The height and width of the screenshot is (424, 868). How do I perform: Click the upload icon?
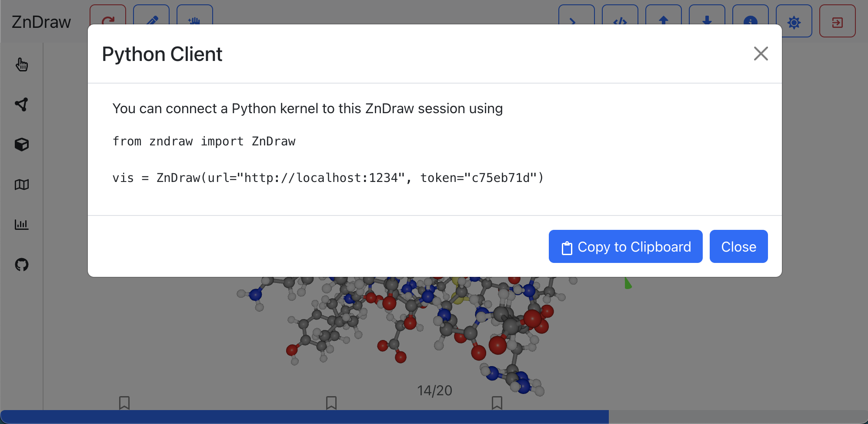(664, 21)
